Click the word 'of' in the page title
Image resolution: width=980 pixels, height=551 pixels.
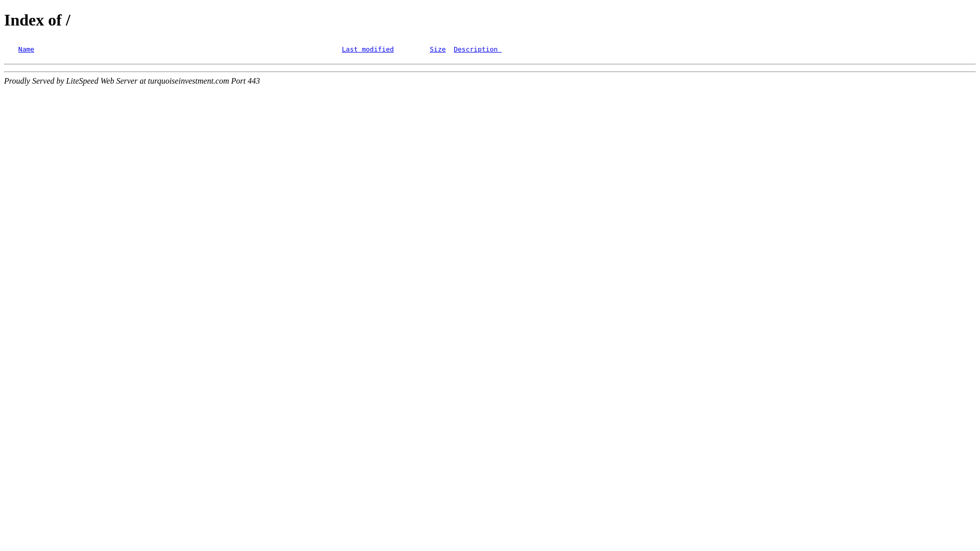pos(55,20)
